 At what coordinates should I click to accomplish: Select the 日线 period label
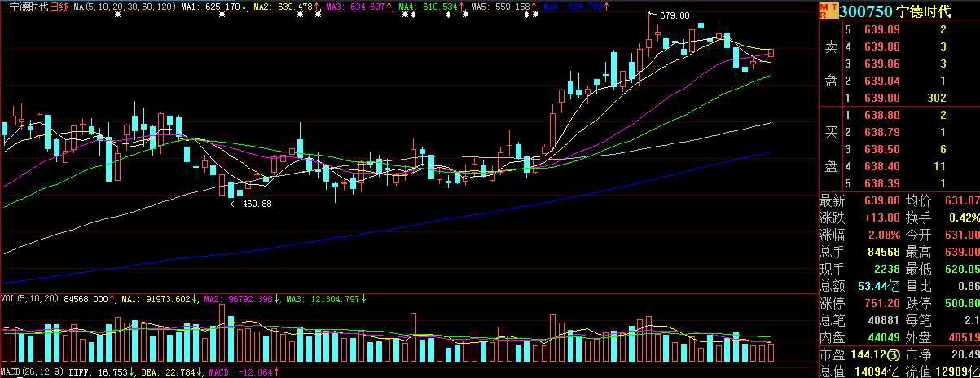click(x=59, y=7)
